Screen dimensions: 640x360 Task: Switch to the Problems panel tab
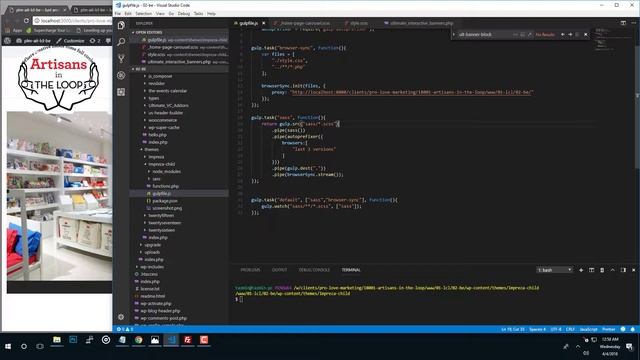[x=250, y=270]
